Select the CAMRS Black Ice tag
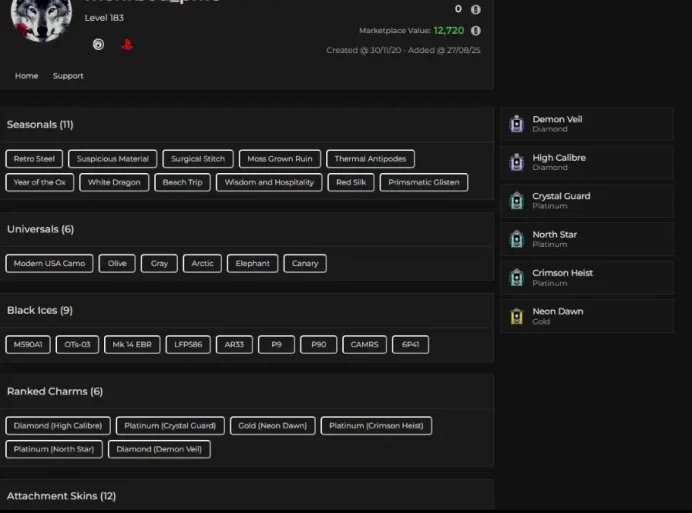Viewport: 692px width, 513px height. [365, 344]
